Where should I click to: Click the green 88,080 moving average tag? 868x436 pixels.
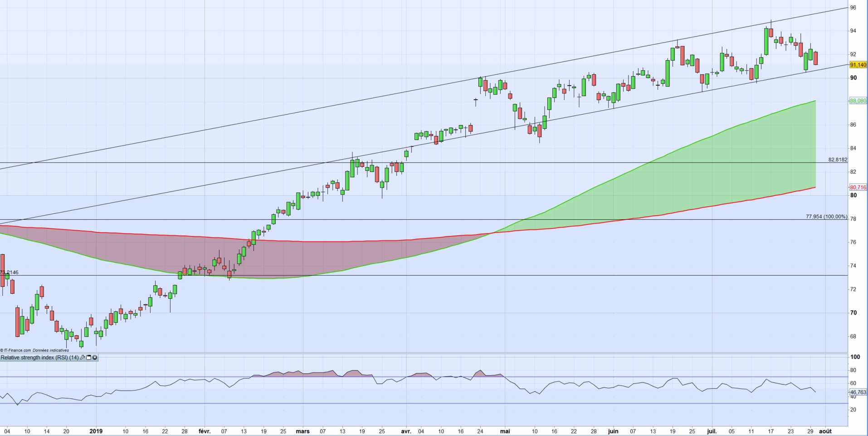[858, 101]
